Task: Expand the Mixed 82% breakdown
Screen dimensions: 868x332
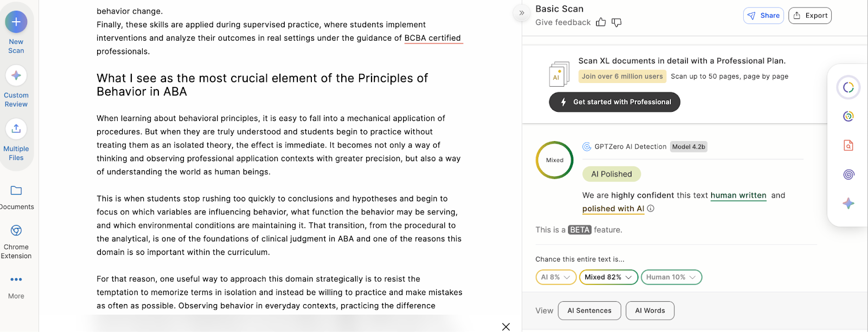Action: click(608, 277)
